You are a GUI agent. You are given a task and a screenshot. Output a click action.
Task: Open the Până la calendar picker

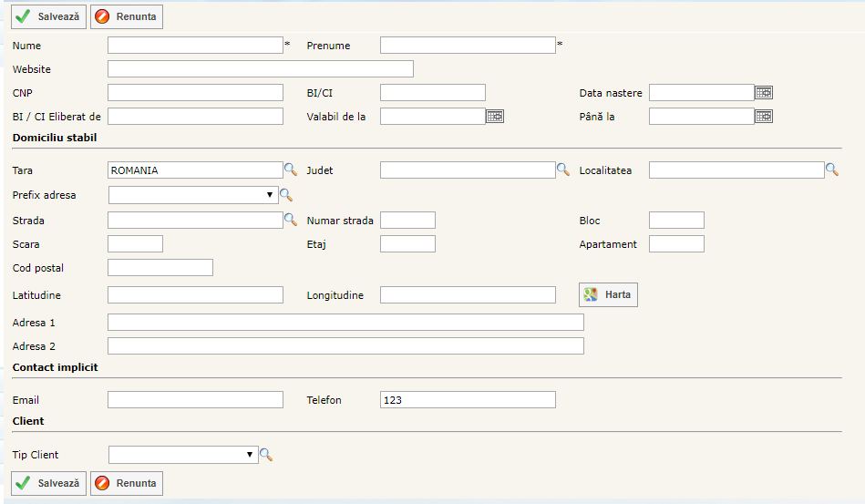[764, 116]
